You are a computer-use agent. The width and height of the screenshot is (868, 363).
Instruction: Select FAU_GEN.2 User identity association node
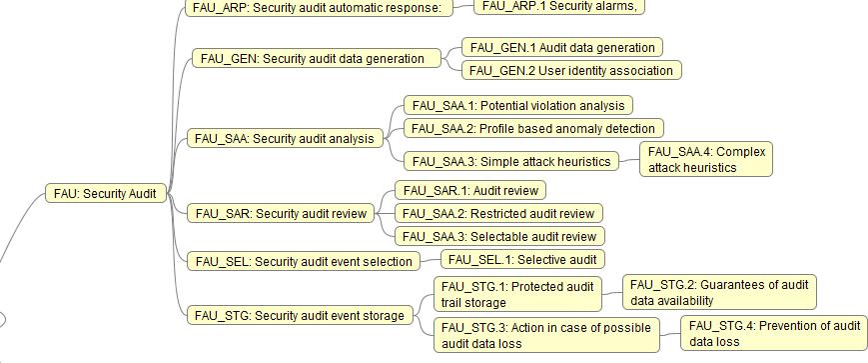[x=571, y=70]
